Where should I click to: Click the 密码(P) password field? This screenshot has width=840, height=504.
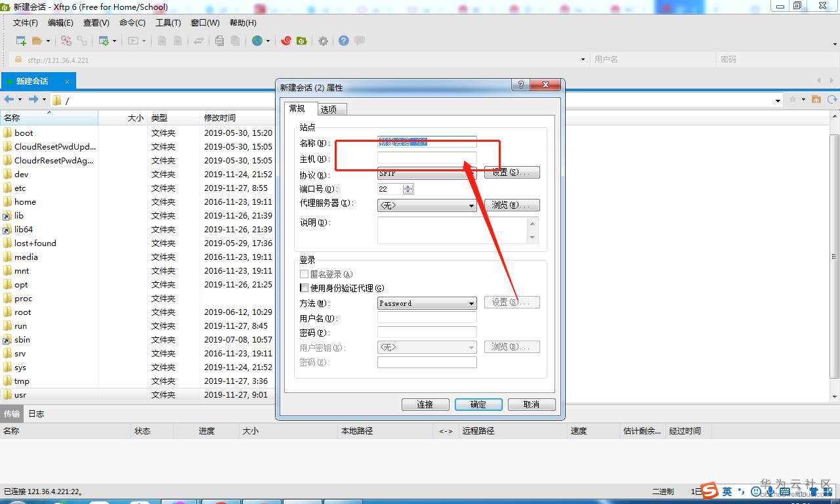(427, 332)
